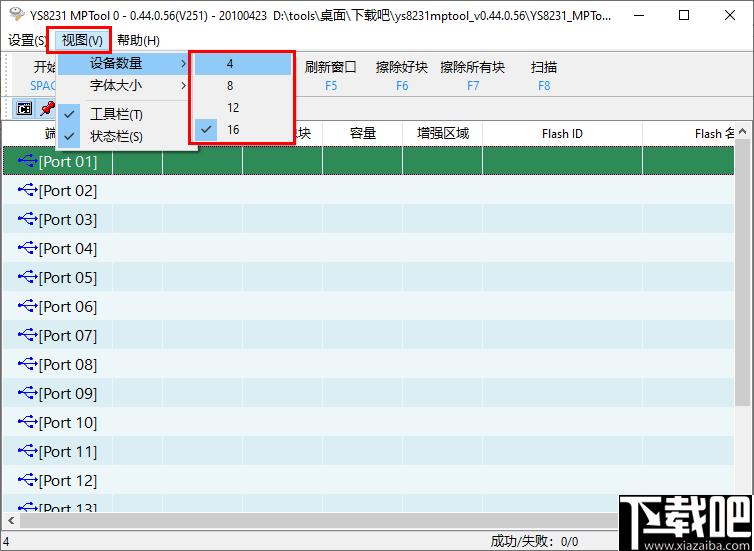Click the USB icon of Port 07
Viewport: 754px width, 551px height.
pos(28,335)
